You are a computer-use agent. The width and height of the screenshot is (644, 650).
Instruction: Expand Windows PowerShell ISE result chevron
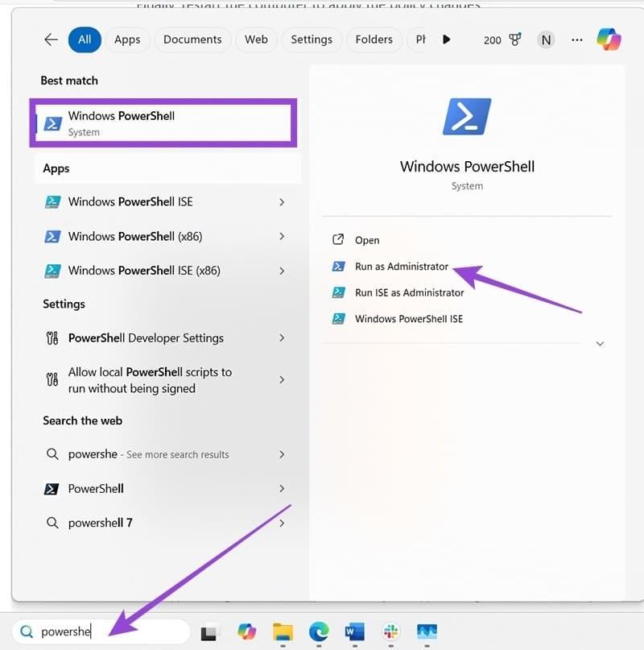[282, 202]
